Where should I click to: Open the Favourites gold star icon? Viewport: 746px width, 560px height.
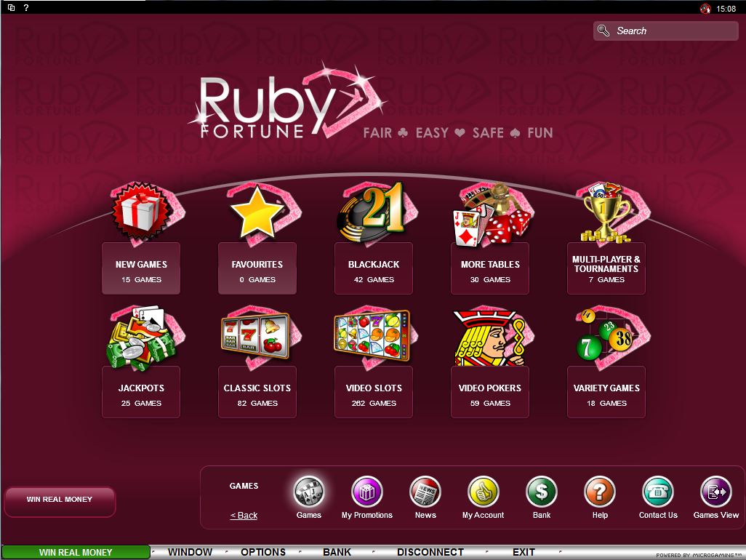tap(257, 212)
